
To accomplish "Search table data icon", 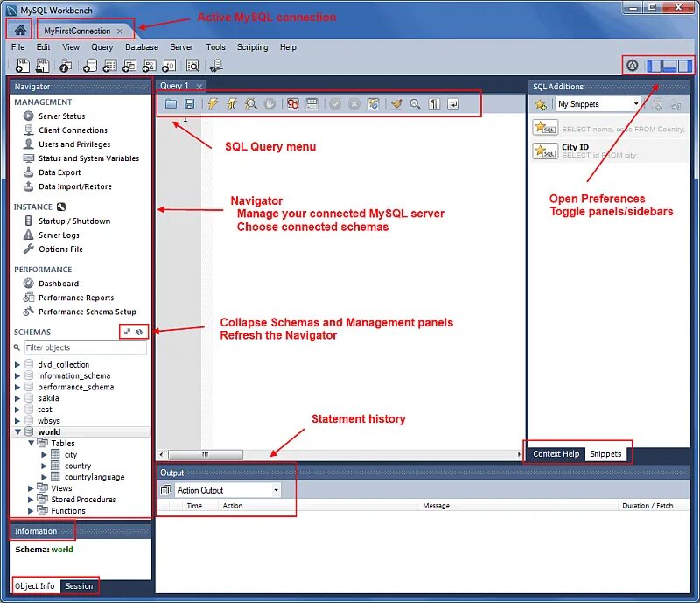I will (x=192, y=66).
